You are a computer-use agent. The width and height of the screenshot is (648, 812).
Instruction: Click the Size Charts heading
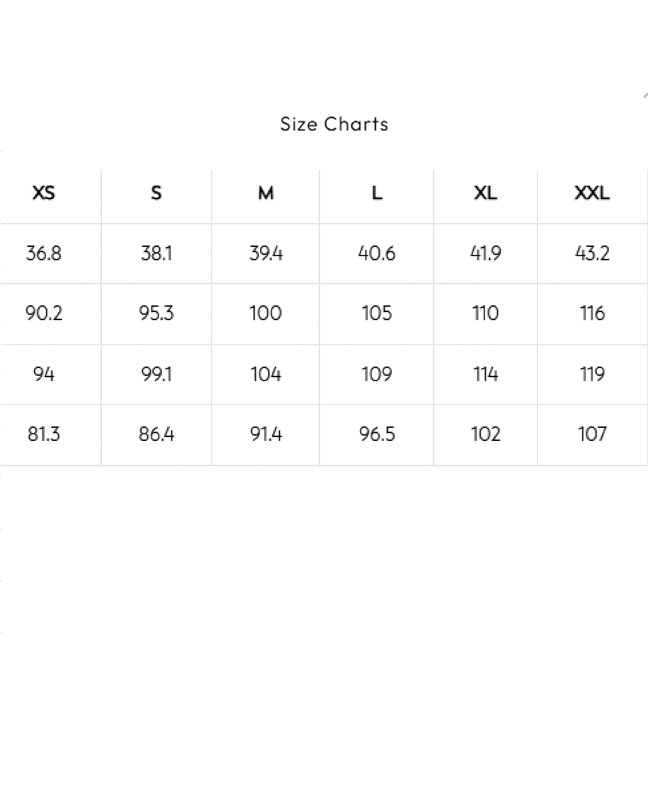[x=334, y=124]
